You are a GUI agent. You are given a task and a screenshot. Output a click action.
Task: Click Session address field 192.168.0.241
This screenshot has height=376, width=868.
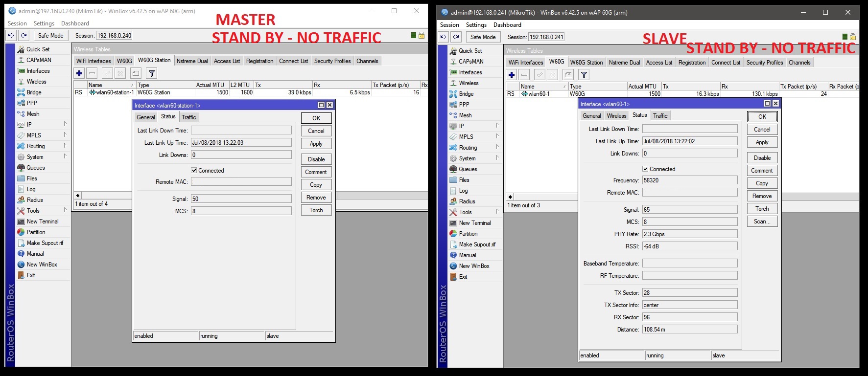click(x=547, y=37)
